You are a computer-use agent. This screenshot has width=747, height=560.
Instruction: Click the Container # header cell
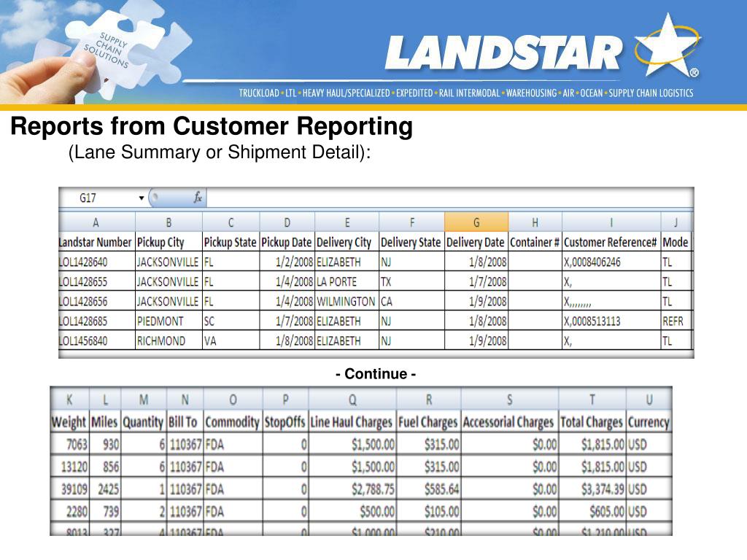[535, 242]
